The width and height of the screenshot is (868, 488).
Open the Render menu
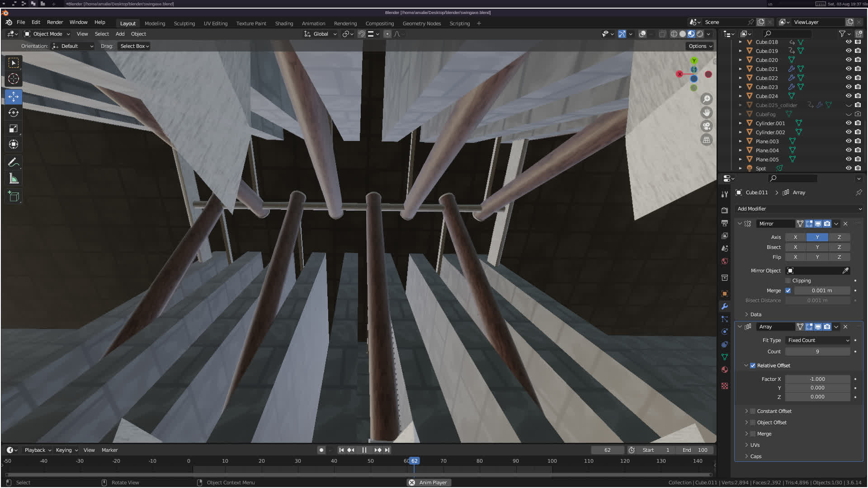[x=55, y=22]
